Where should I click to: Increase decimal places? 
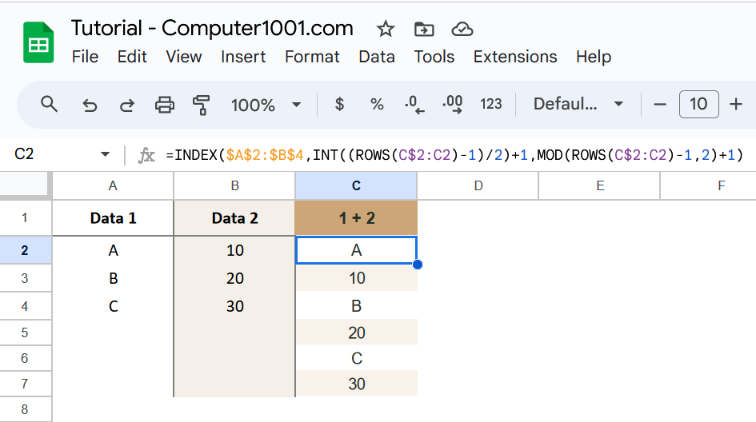coord(452,104)
